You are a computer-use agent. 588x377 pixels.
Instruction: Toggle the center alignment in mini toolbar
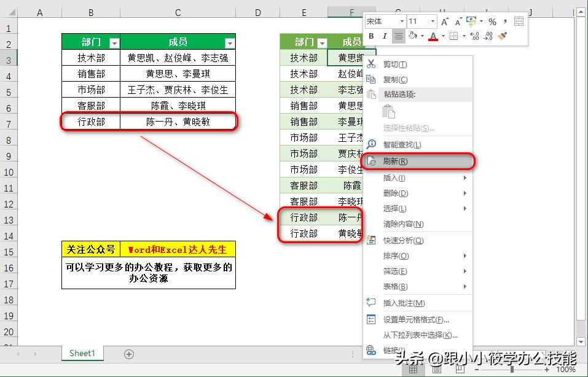click(398, 36)
